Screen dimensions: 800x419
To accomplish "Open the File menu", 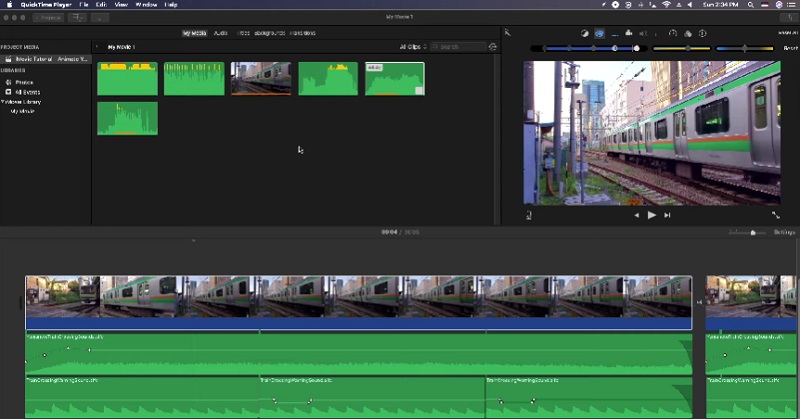I will pos(84,5).
